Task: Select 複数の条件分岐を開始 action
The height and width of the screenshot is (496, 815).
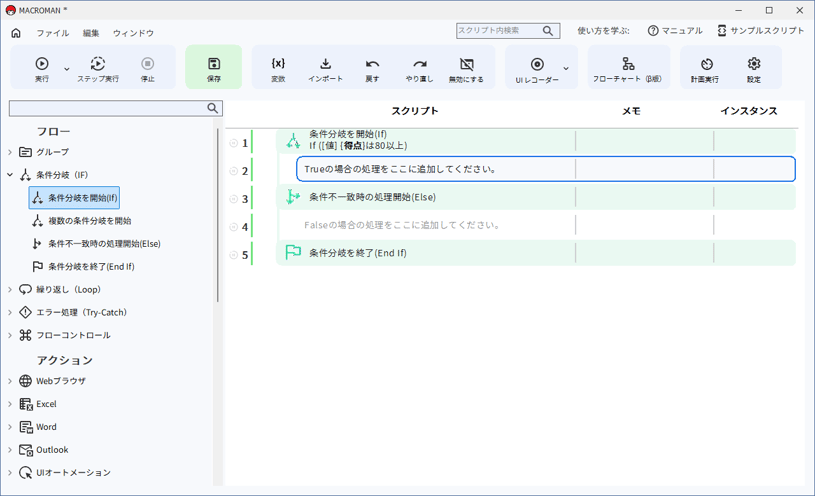Action: [x=82, y=221]
